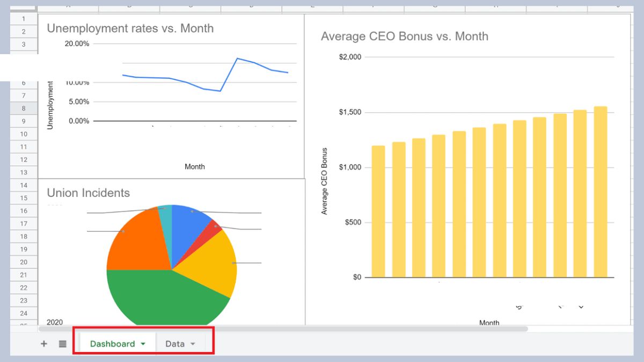Image resolution: width=644 pixels, height=362 pixels.
Task: Open the All Sheets list icon
Action: pyautogui.click(x=62, y=344)
